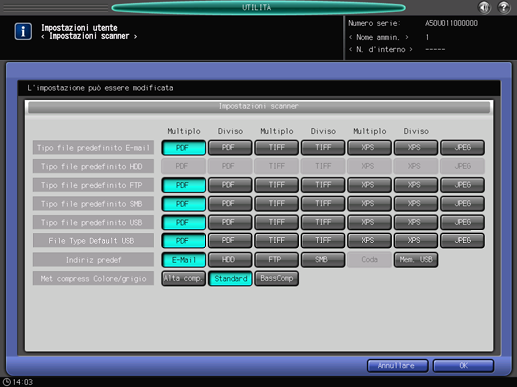Click the Nome ammin. label
Screen dimensions: 517x387
(378, 37)
